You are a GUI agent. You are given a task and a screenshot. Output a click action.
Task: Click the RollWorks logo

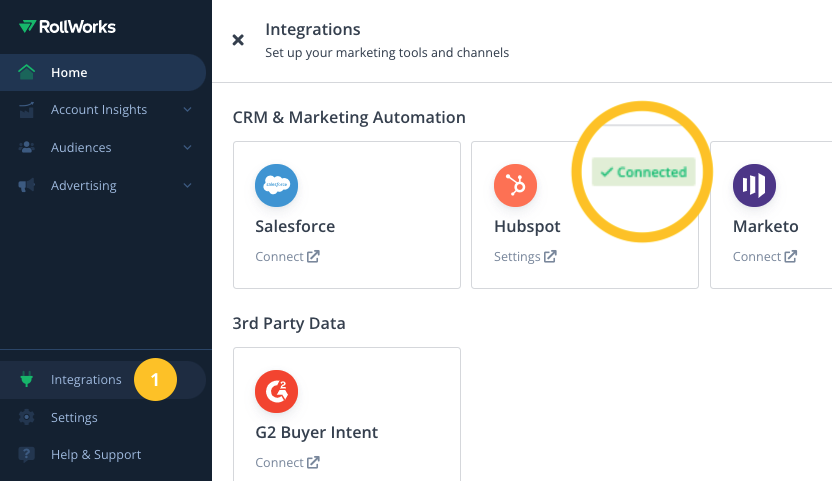pos(67,27)
